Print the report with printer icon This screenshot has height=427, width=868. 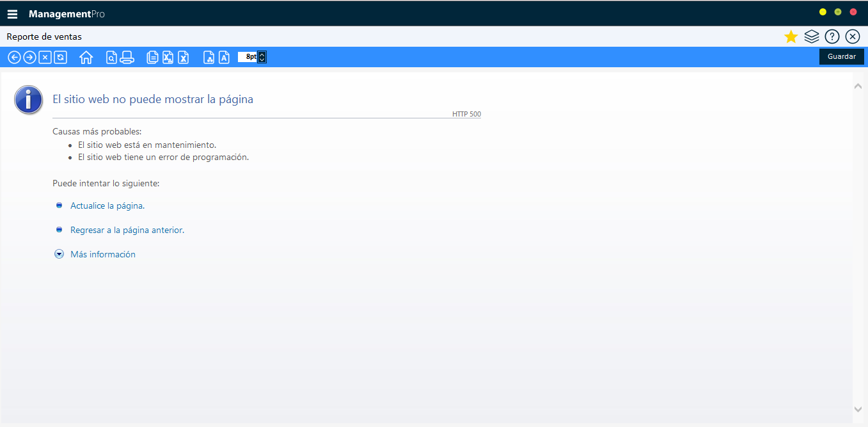point(127,58)
